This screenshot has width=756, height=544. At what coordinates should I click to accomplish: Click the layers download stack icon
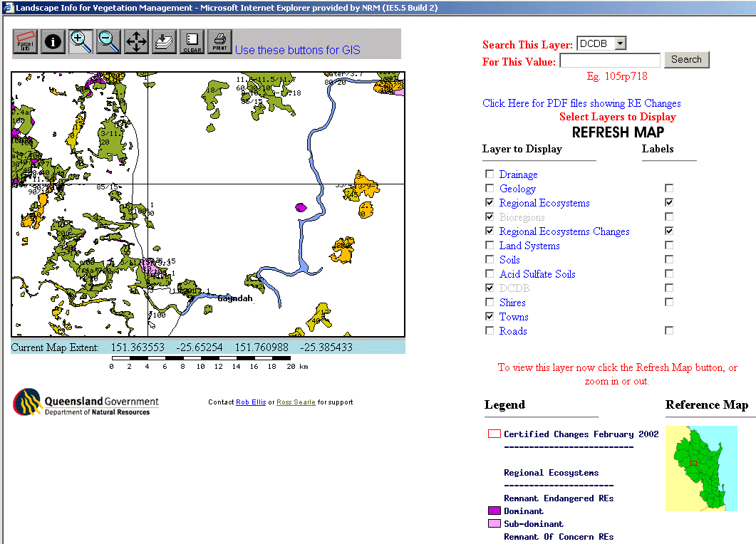[x=164, y=42]
